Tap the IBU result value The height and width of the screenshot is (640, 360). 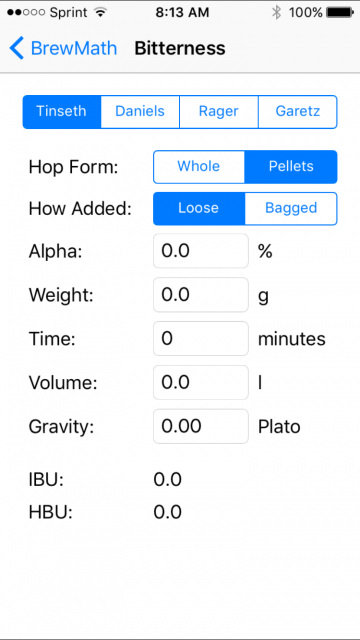pos(168,480)
